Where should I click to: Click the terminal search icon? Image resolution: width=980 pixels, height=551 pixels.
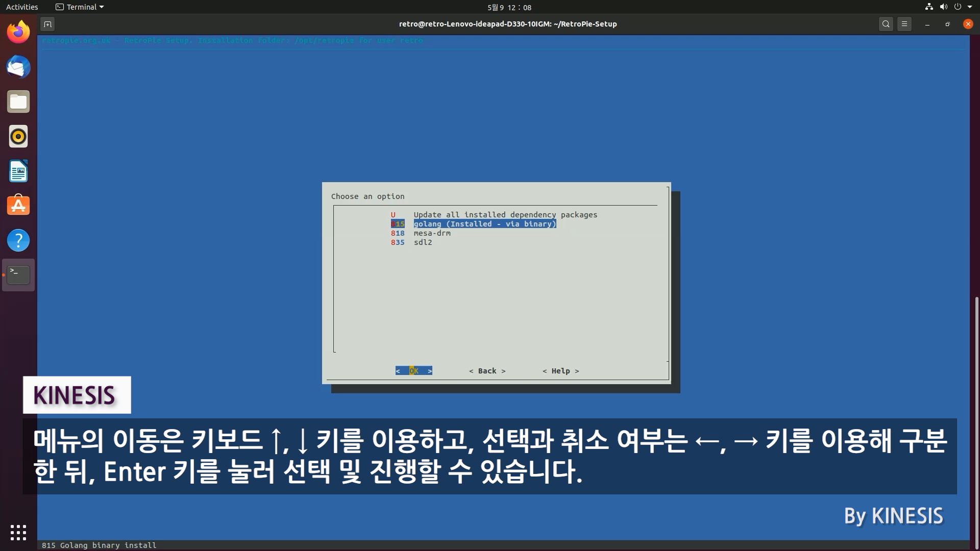(886, 24)
